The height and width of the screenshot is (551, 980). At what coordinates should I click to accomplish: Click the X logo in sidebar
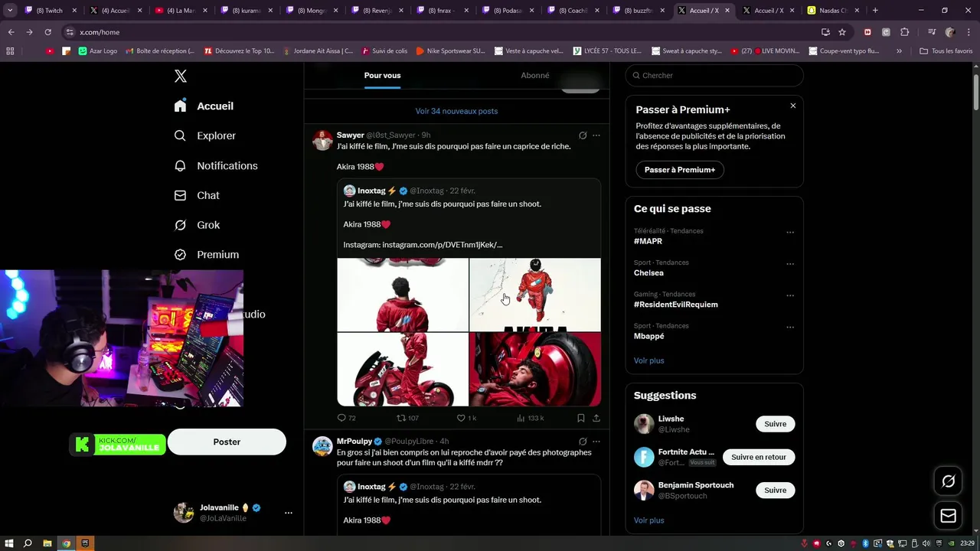(x=180, y=76)
